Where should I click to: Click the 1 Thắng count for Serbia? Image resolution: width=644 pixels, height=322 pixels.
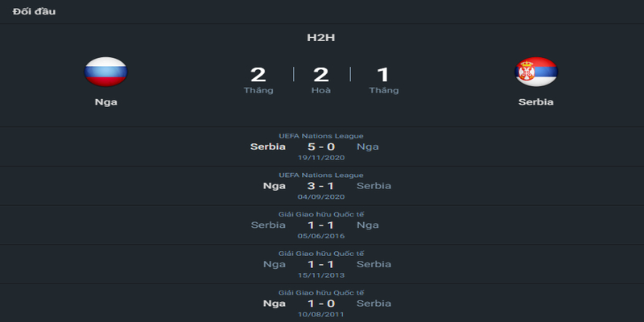pyautogui.click(x=384, y=80)
